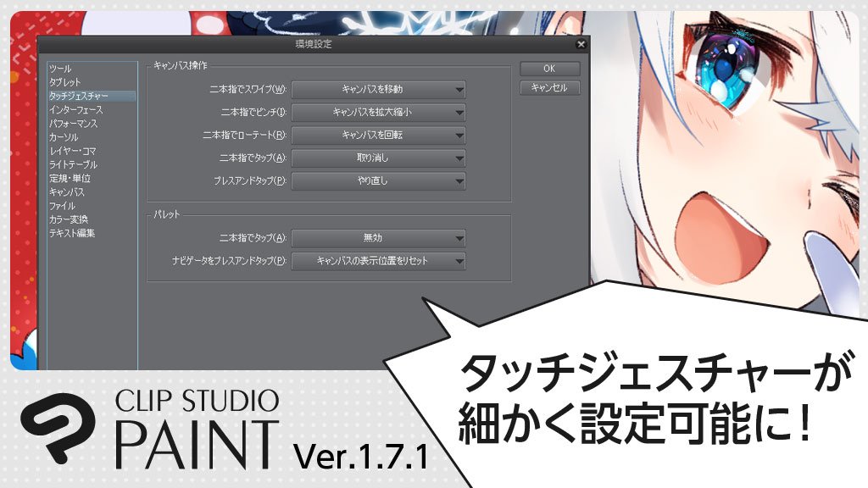868x488 pixels.
Task: Click the プレスアンドタップ(P) label
Action: pyautogui.click(x=250, y=181)
